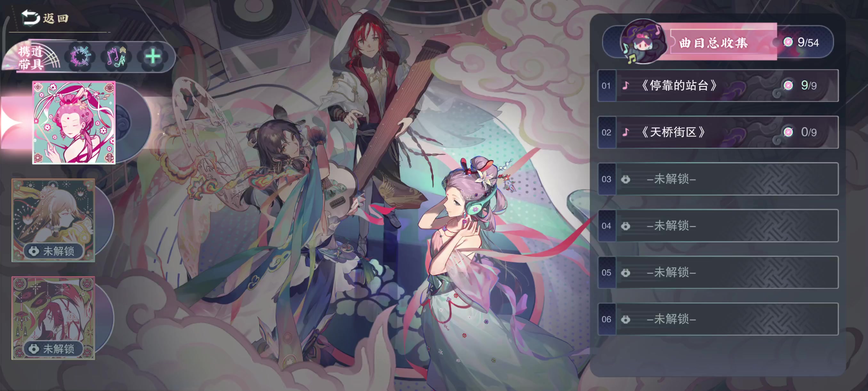This screenshot has height=391, width=868.
Task: Click the 携带道具 fan-shaped label
Action: [x=31, y=57]
